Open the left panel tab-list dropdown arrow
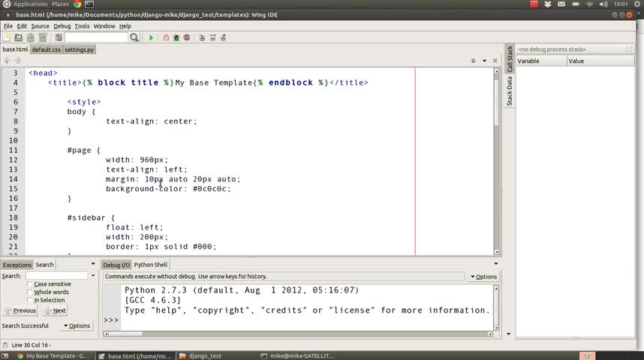644x360 pixels. [x=93, y=264]
